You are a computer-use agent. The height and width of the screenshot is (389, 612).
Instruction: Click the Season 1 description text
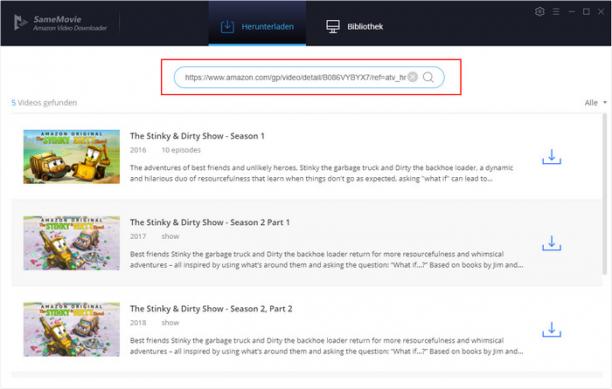pyautogui.click(x=322, y=173)
